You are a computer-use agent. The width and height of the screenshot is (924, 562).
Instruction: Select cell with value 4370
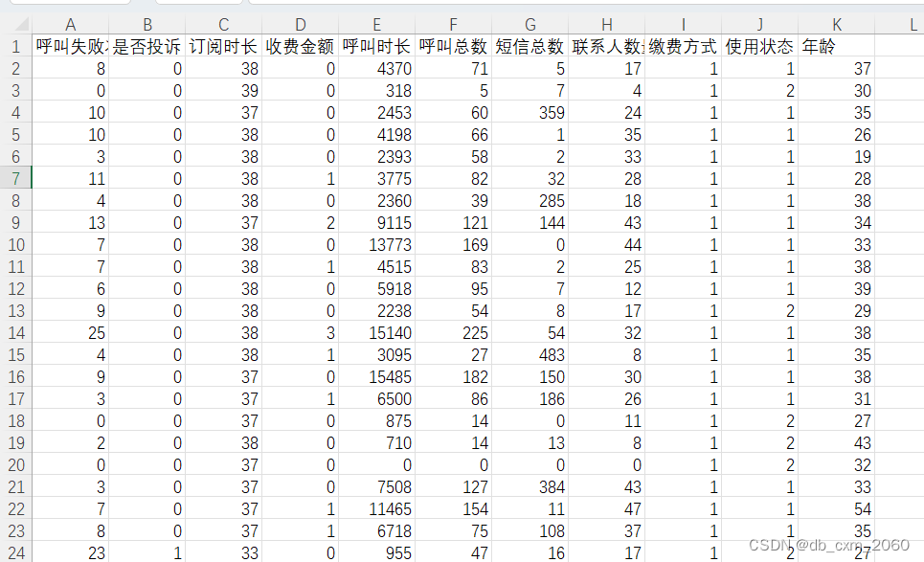376,68
